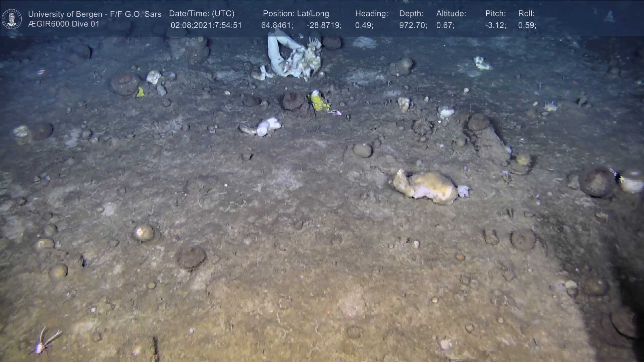Select the Position Lat/Long label
This screenshot has width=644, height=362.
click(296, 14)
